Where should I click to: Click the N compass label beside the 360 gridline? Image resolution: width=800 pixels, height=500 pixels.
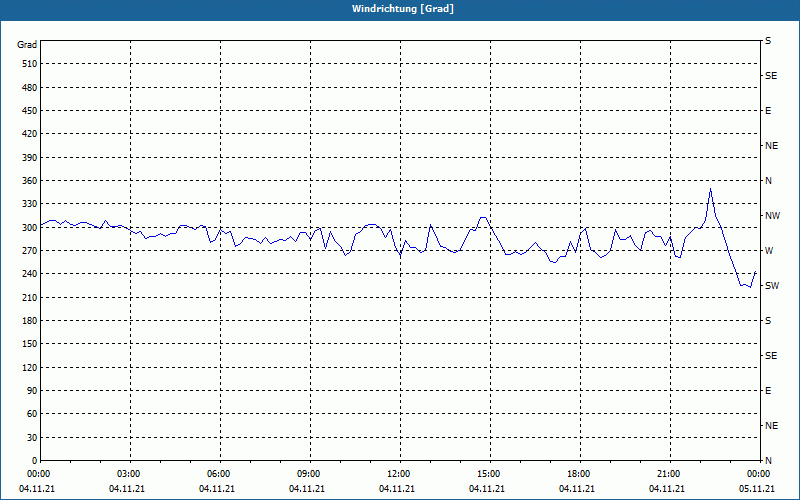(x=768, y=181)
